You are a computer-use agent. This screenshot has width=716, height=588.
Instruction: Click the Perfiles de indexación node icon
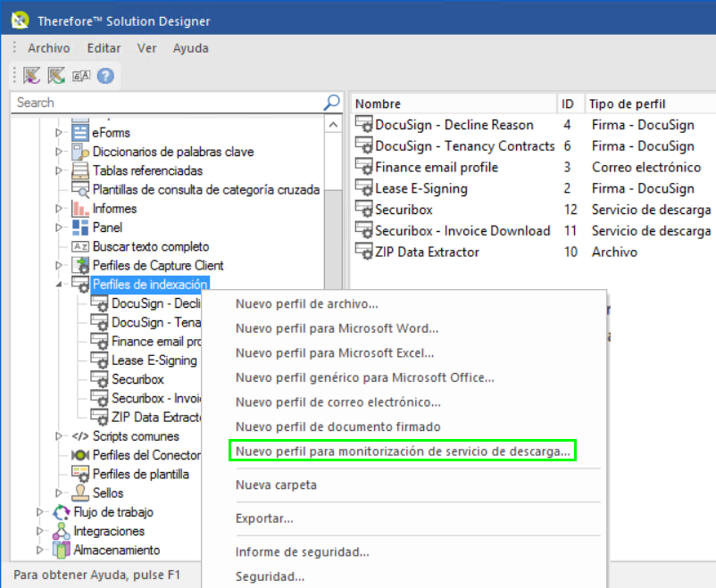click(80, 285)
